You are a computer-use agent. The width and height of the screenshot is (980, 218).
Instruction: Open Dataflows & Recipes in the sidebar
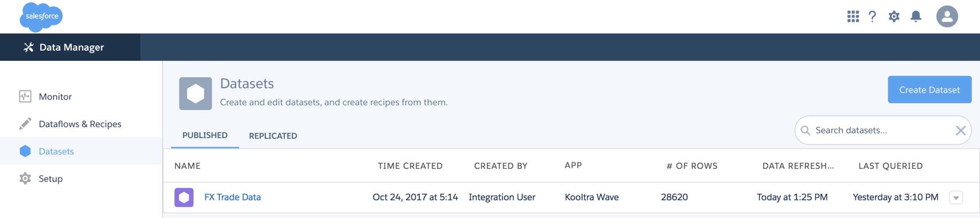(81, 124)
